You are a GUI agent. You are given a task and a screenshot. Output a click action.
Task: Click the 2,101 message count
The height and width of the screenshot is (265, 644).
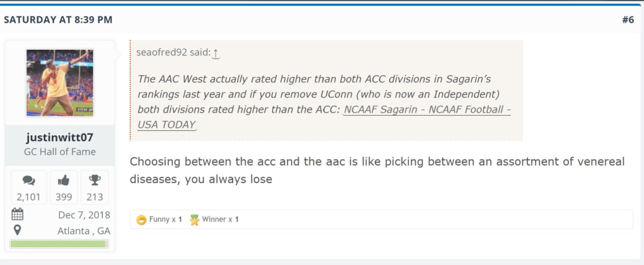click(x=28, y=197)
